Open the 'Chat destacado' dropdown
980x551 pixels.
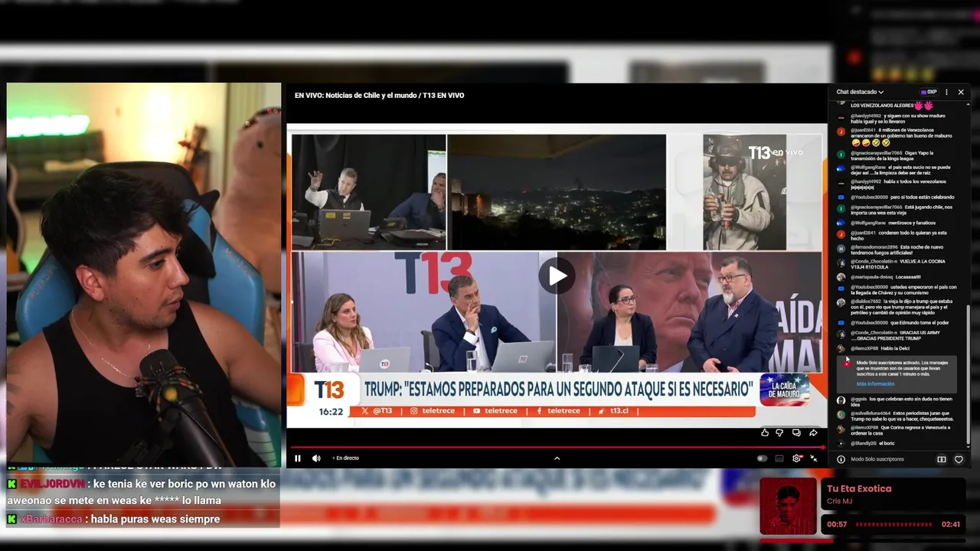pyautogui.click(x=860, y=92)
